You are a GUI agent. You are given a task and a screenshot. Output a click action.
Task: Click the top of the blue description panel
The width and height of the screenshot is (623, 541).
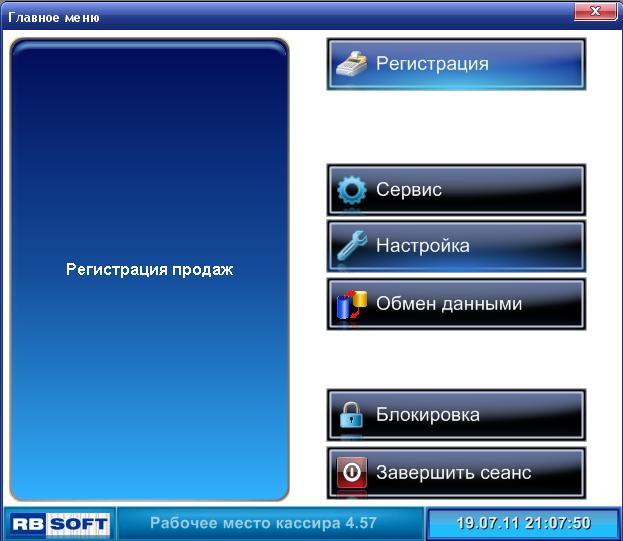[149, 60]
